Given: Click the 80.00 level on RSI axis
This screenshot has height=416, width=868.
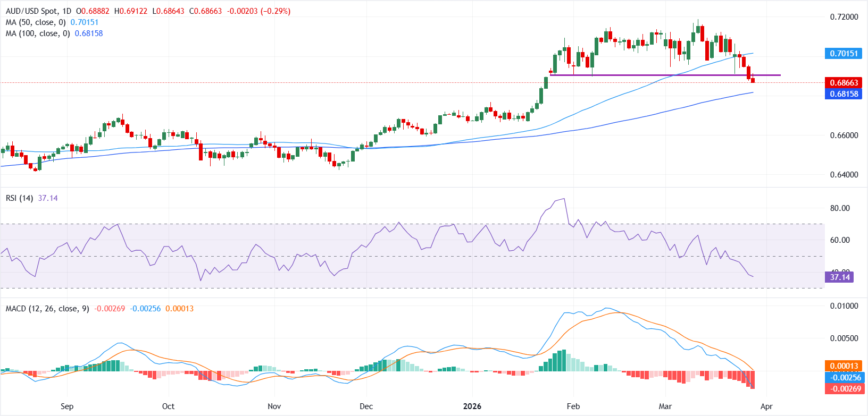Looking at the screenshot, I should pos(840,208).
